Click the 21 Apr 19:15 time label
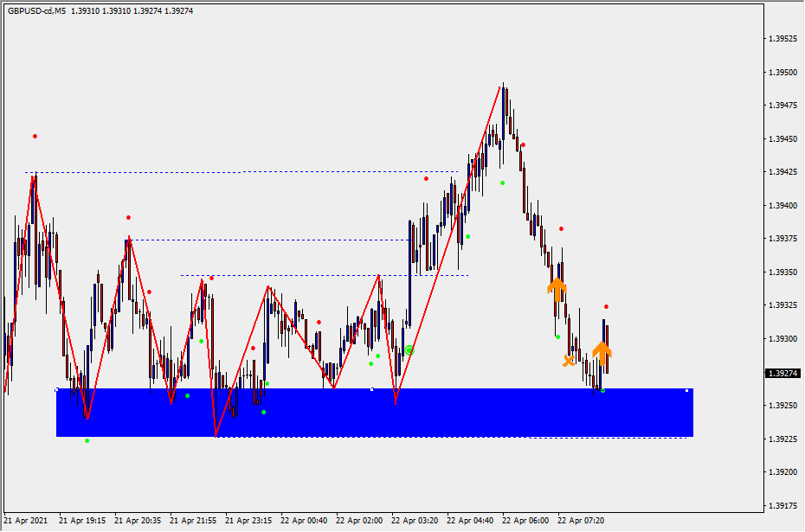This screenshot has width=805, height=532. [x=82, y=521]
